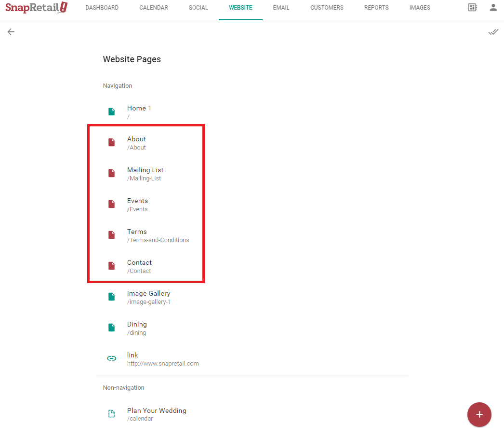The width and height of the screenshot is (504, 437).
Task: Open the Events page entry
Action: pyautogui.click(x=137, y=205)
